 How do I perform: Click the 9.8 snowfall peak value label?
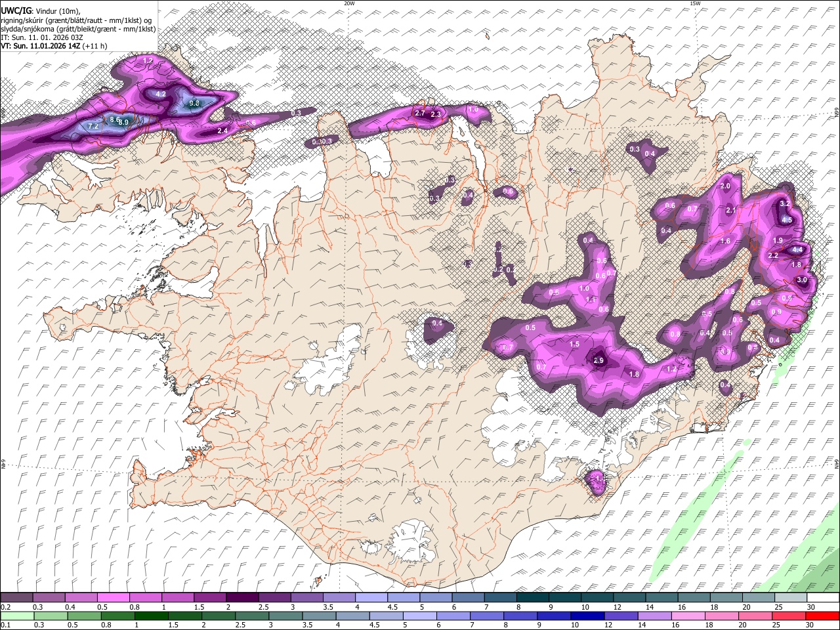(x=194, y=104)
